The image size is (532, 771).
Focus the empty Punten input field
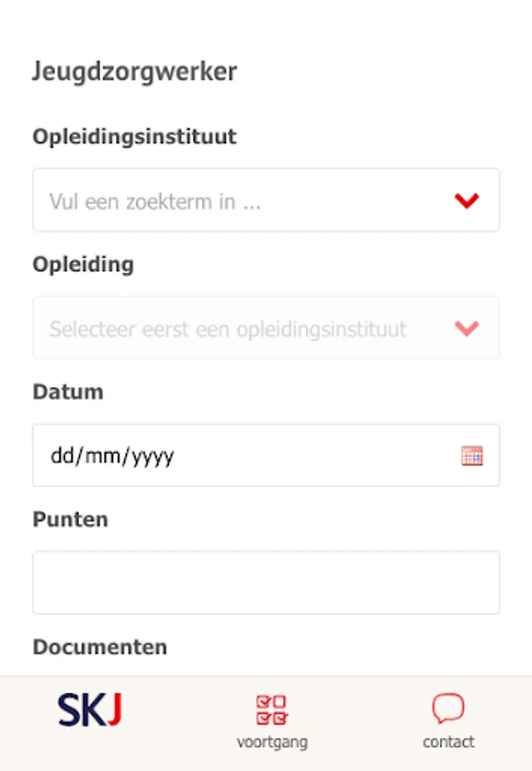coord(266,583)
